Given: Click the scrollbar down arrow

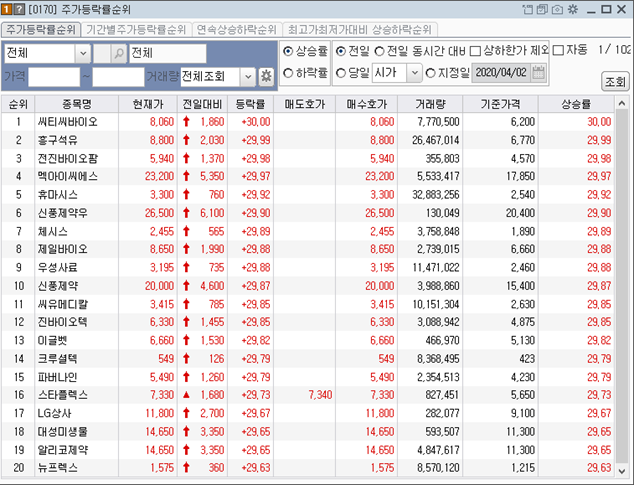Looking at the screenshot, I should [x=621, y=470].
